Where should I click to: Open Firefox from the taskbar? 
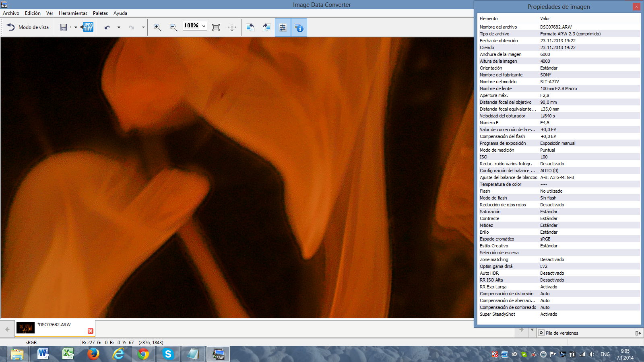pyautogui.click(x=93, y=354)
